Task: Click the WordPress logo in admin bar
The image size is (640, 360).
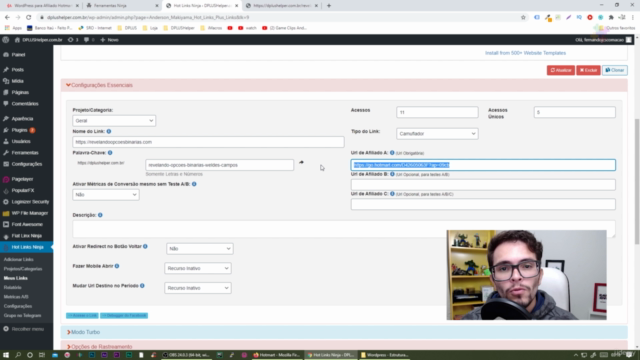Action: click(6, 40)
